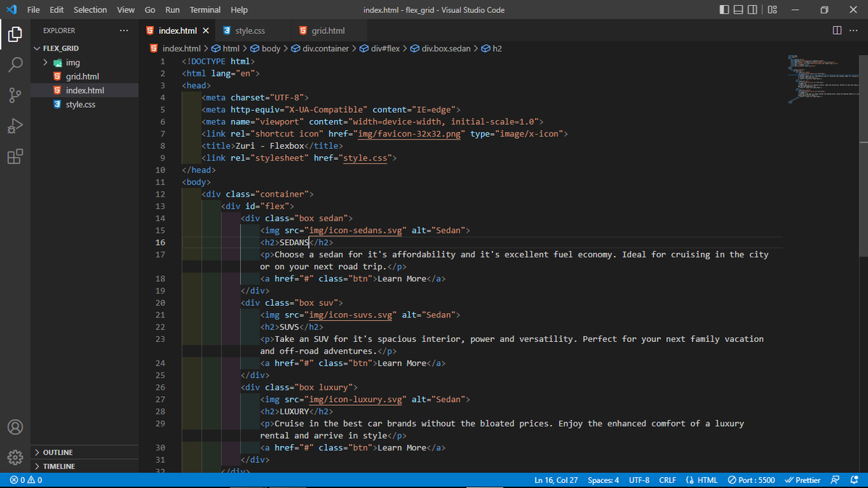Image resolution: width=868 pixels, height=488 pixels.
Task: Expand the OUTLINE section
Action: click(83, 453)
